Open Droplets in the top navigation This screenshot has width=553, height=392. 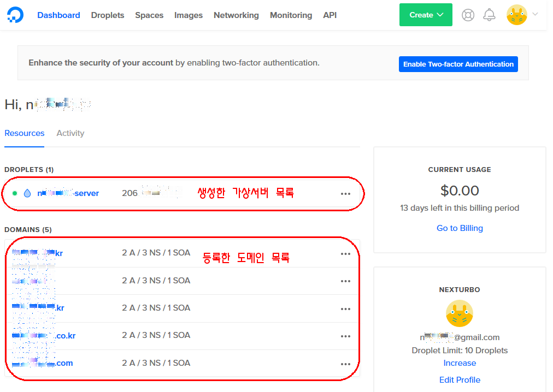click(108, 15)
